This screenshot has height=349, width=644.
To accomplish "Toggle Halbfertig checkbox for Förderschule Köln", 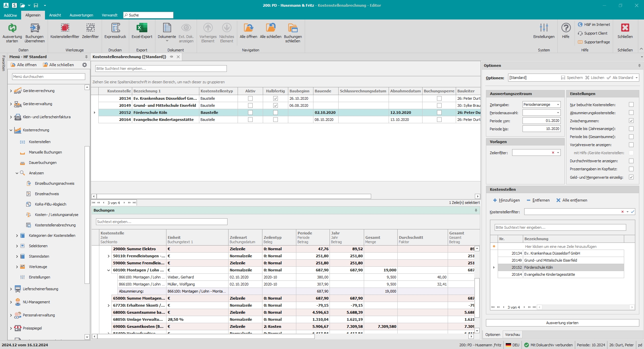I will click(276, 113).
